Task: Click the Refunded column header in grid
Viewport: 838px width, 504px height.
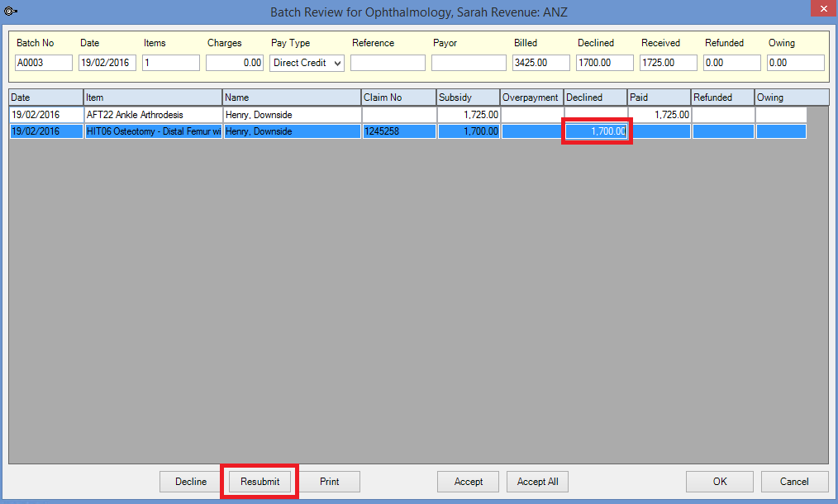Action: point(722,97)
